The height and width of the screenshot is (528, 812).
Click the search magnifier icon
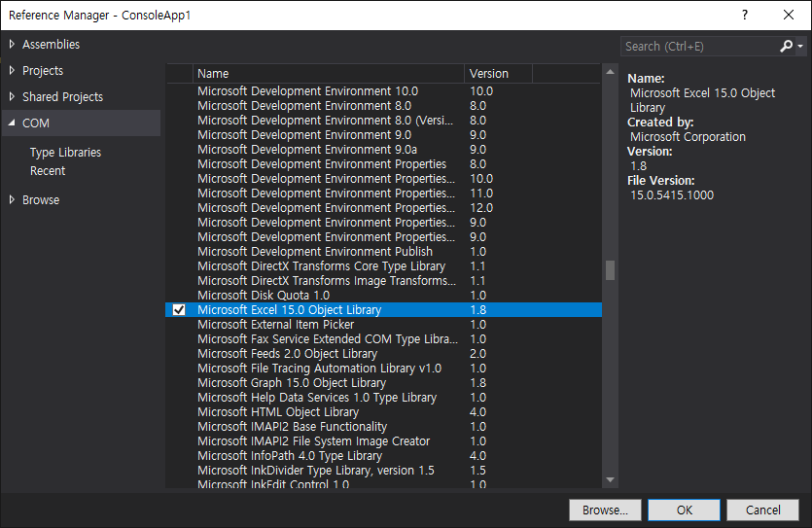click(x=786, y=46)
